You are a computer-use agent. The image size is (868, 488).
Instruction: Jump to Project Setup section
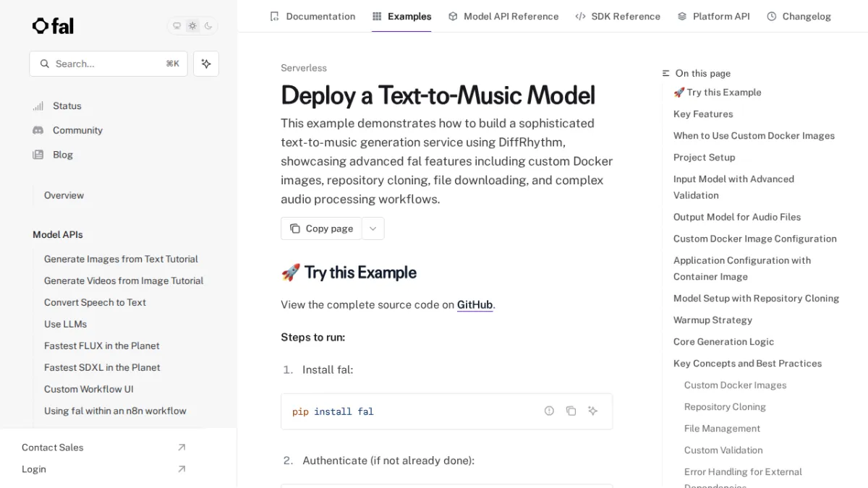[704, 157]
